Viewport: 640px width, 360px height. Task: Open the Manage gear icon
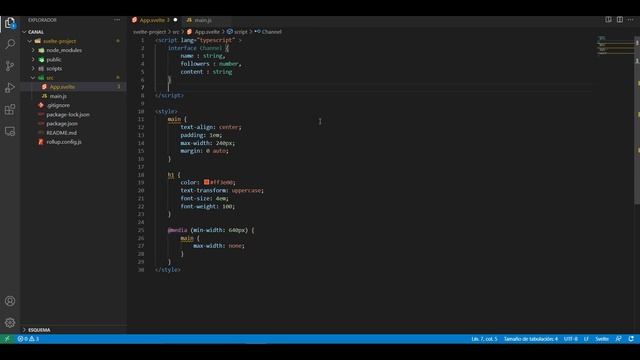(x=10, y=323)
